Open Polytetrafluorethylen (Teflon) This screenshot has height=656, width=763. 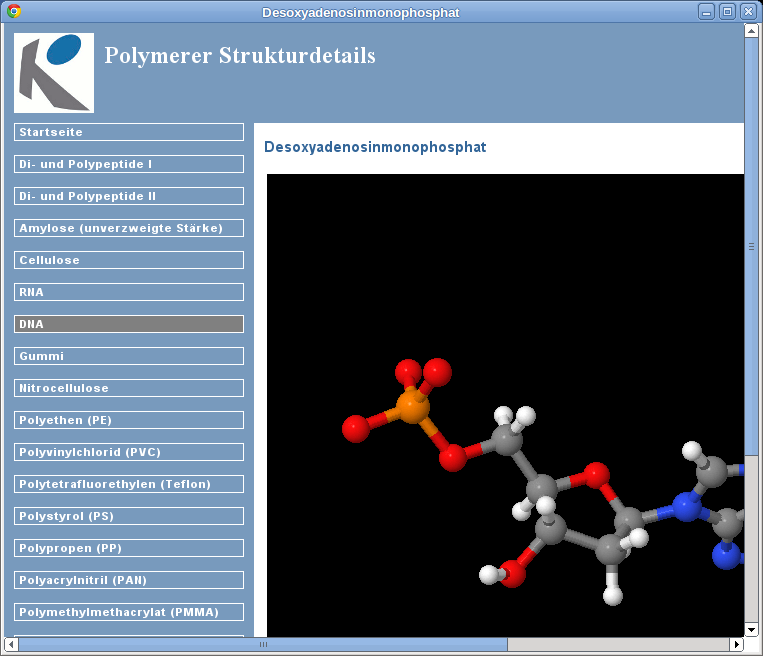click(129, 484)
